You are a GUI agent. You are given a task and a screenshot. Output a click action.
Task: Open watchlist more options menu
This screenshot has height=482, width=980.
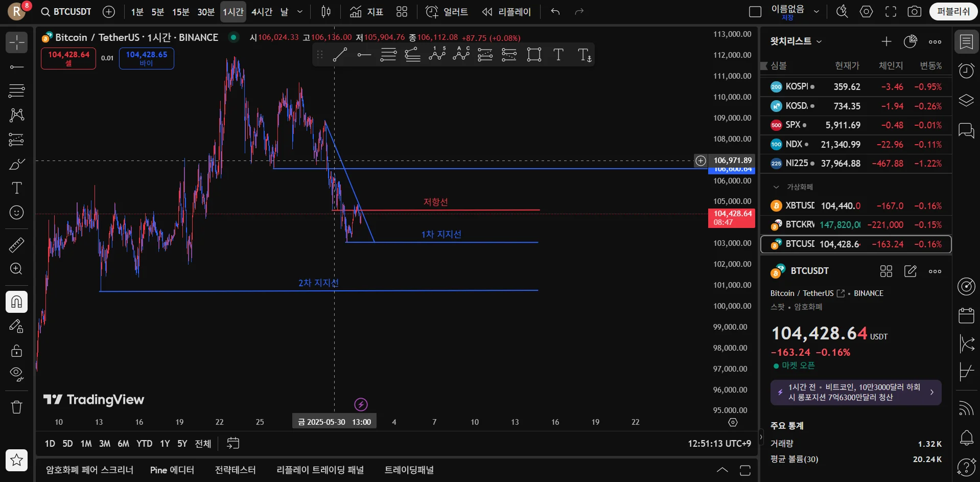[x=935, y=42]
